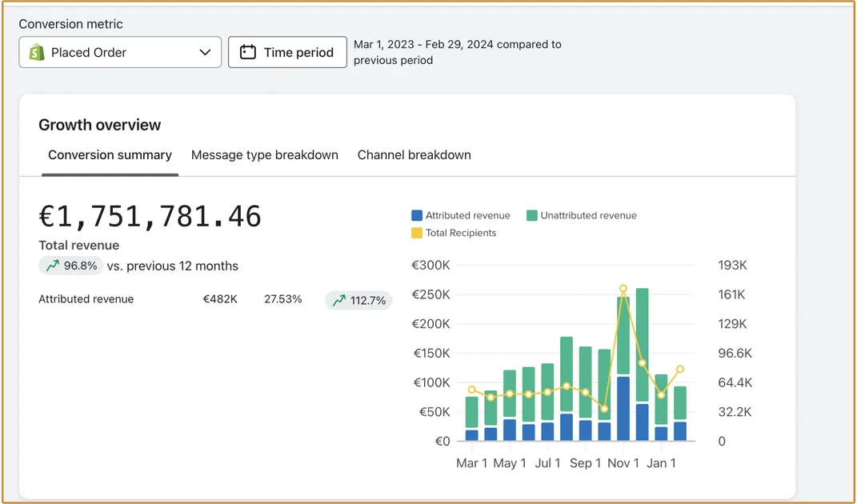Click the calendar icon in Time period

pos(248,53)
